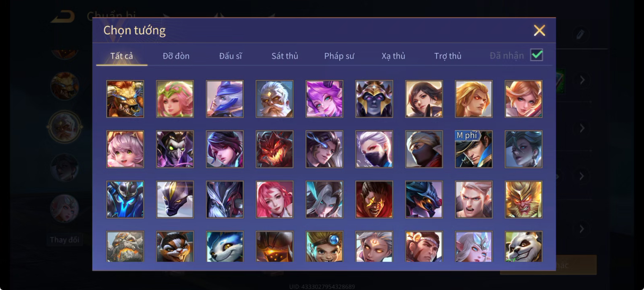Switch to the Trợ thủ tab
This screenshot has height=290, width=644.
[448, 56]
